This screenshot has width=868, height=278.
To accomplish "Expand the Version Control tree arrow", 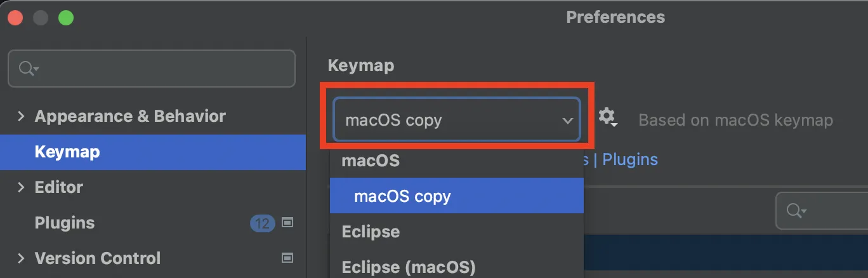I will [x=21, y=258].
